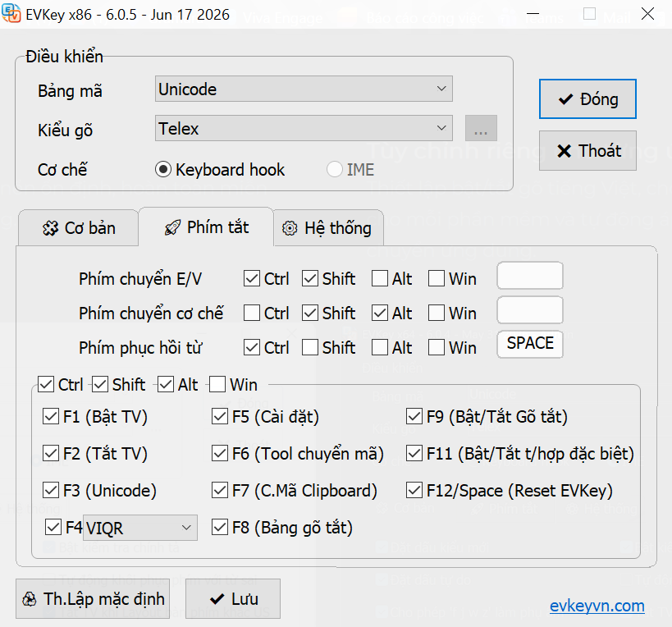The height and width of the screenshot is (627, 672).
Task: Click the checkmark icon on Đóng button
Action: coord(565,99)
